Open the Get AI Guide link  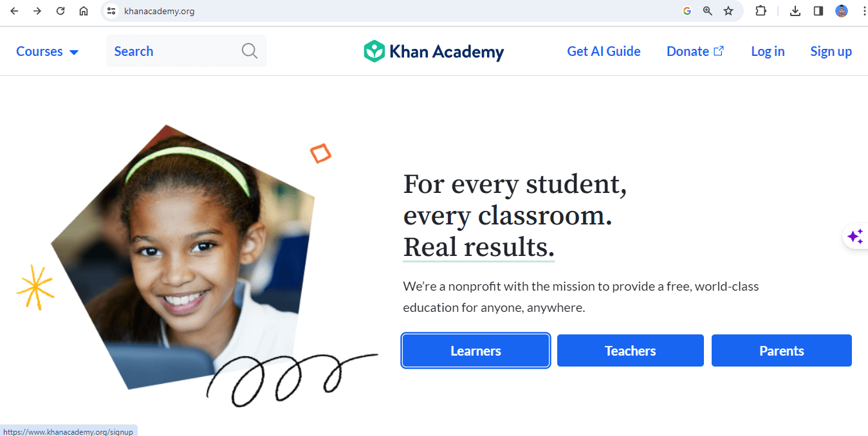(604, 51)
